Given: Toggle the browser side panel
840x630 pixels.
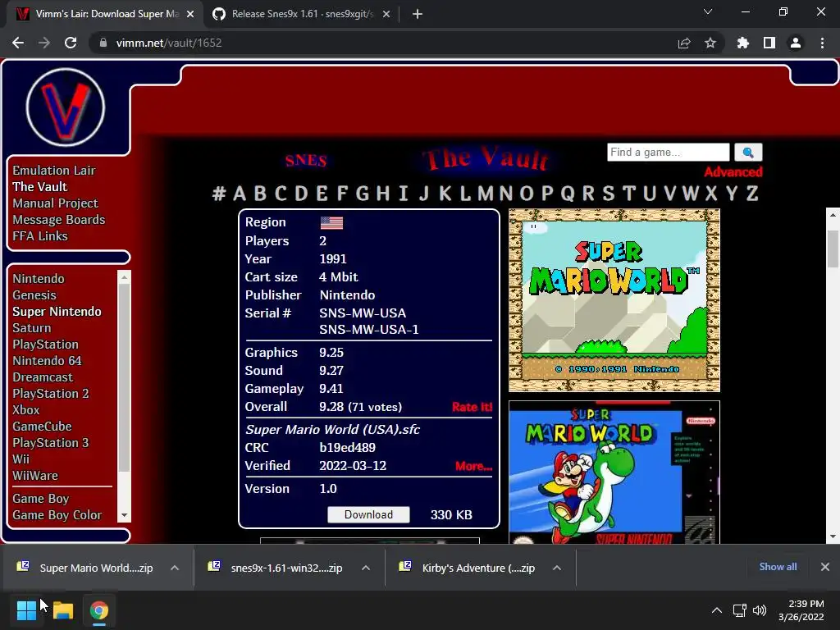Looking at the screenshot, I should 769,43.
